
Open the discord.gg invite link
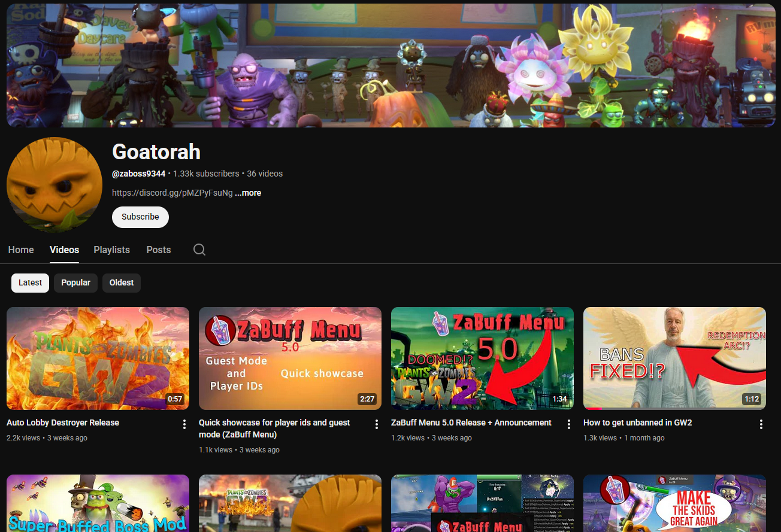click(172, 193)
